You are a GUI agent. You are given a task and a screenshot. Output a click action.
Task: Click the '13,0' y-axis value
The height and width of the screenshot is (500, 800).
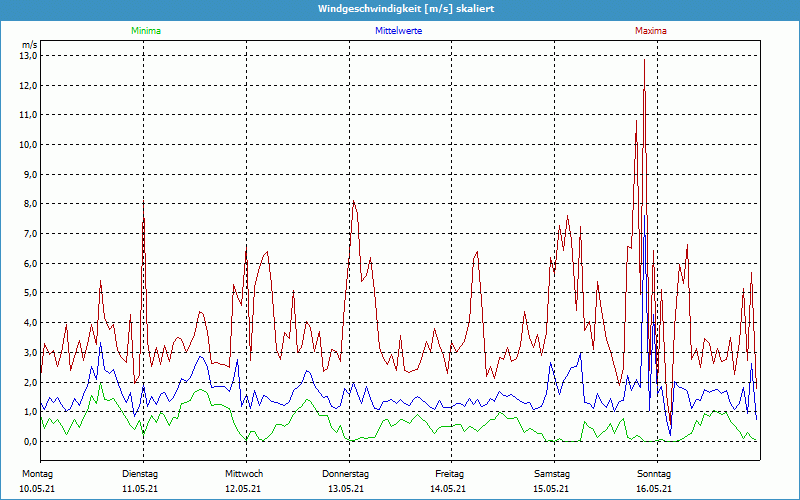29,56
